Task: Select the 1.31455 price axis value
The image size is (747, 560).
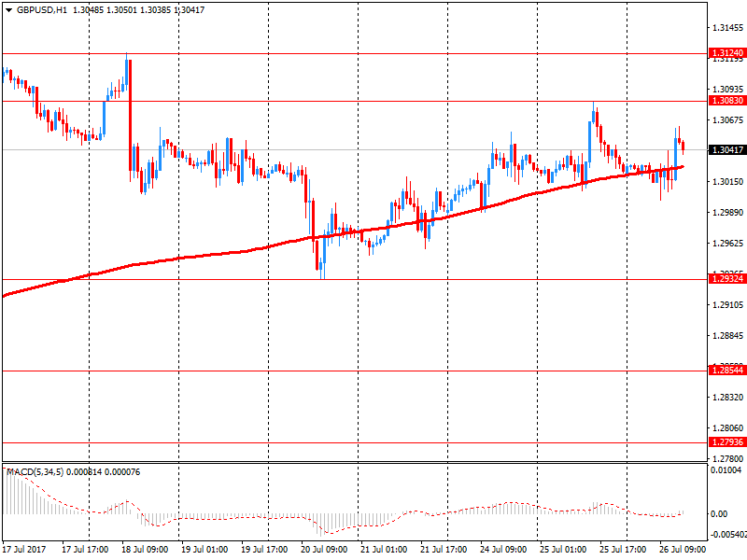Action: tap(727, 28)
